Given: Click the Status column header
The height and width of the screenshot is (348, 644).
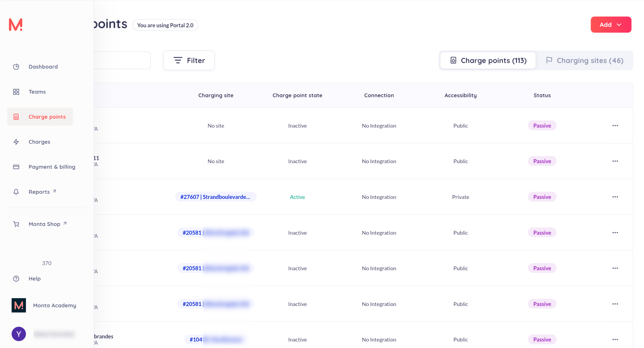Looking at the screenshot, I should 542,95.
